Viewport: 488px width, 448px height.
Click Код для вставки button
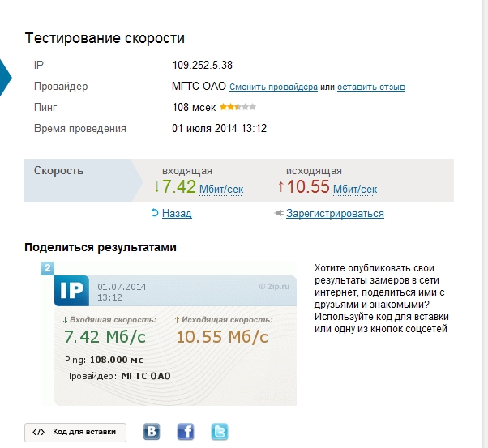pyautogui.click(x=75, y=432)
